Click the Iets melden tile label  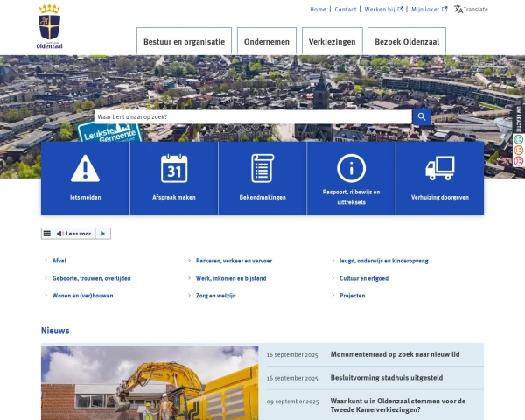click(x=86, y=197)
